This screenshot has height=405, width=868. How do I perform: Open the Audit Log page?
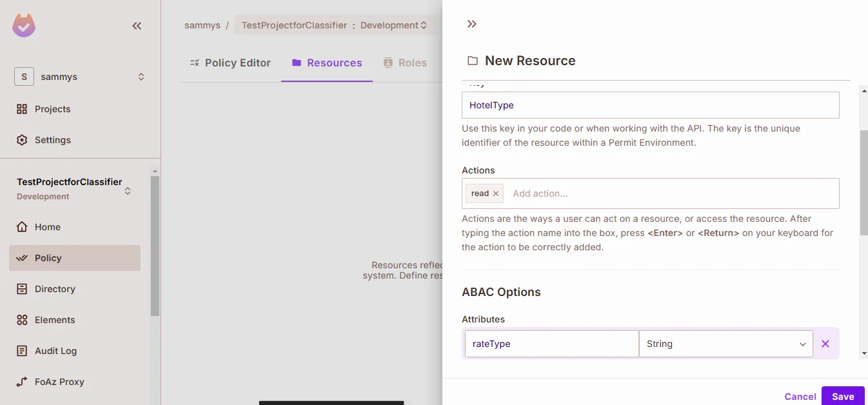(55, 351)
